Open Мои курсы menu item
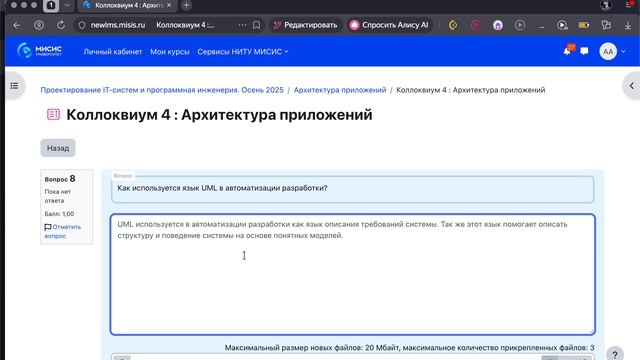Image resolution: width=640 pixels, height=360 pixels. (170, 51)
